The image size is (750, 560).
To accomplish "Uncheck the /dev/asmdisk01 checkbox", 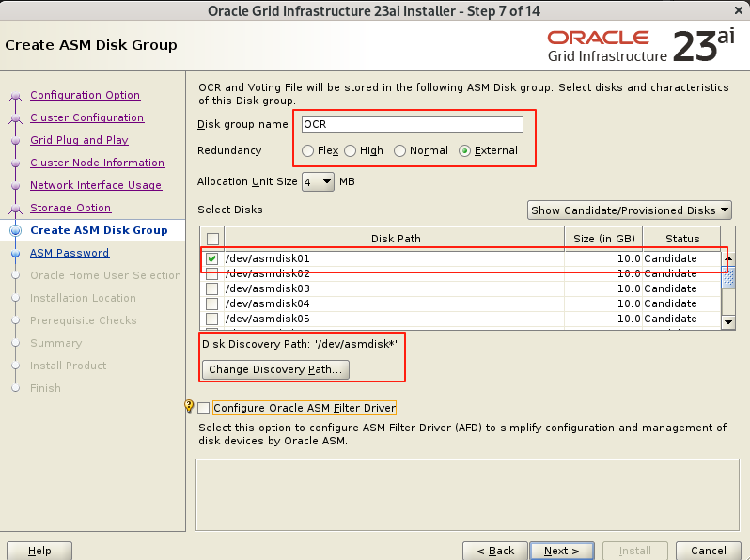I will point(211,258).
